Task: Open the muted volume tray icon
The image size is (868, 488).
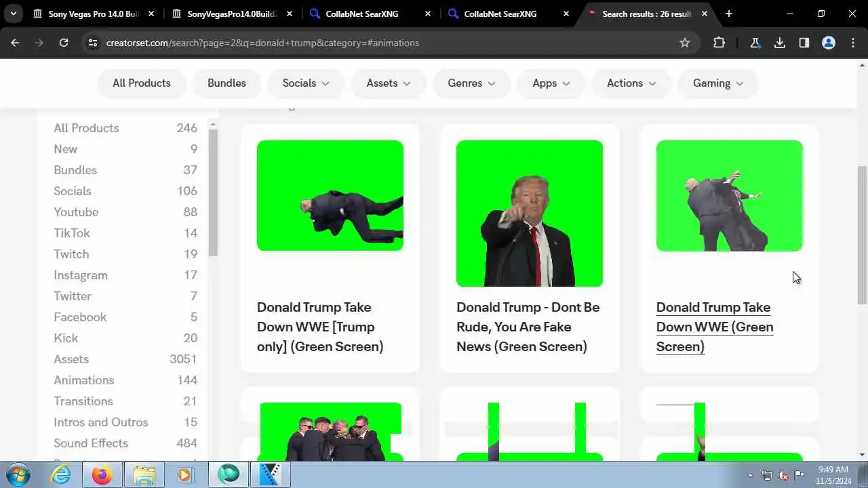Action: pyautogui.click(x=783, y=475)
